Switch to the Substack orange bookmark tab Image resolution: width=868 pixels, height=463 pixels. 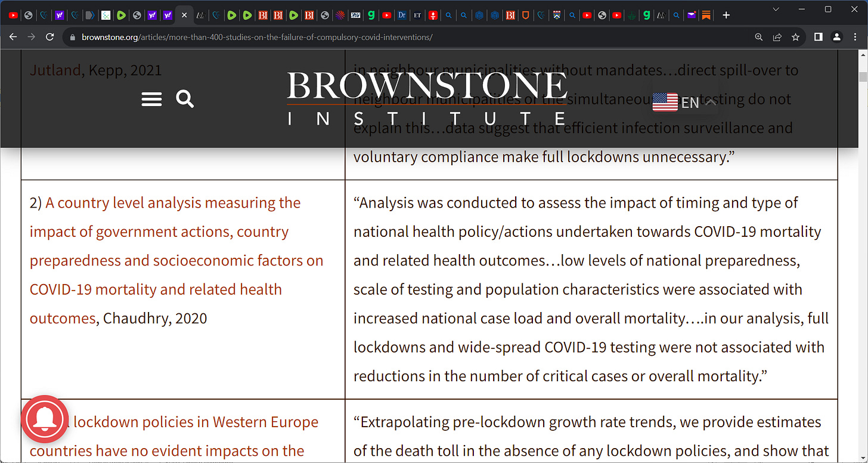click(706, 15)
